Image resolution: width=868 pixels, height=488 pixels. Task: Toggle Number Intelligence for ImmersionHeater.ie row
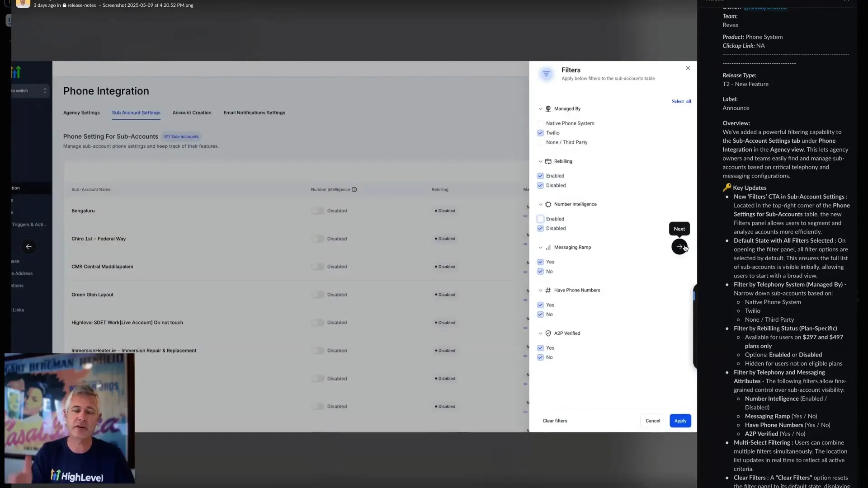(x=317, y=351)
